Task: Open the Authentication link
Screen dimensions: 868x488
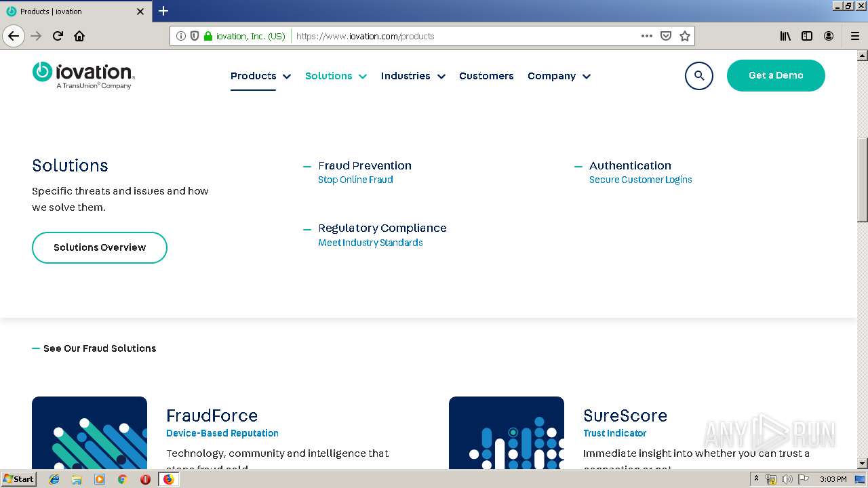Action: (x=630, y=165)
